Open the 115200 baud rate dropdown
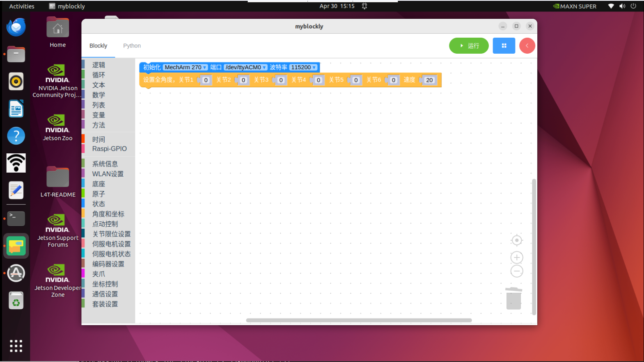Screen dimensions: 644x362 (x=303, y=67)
